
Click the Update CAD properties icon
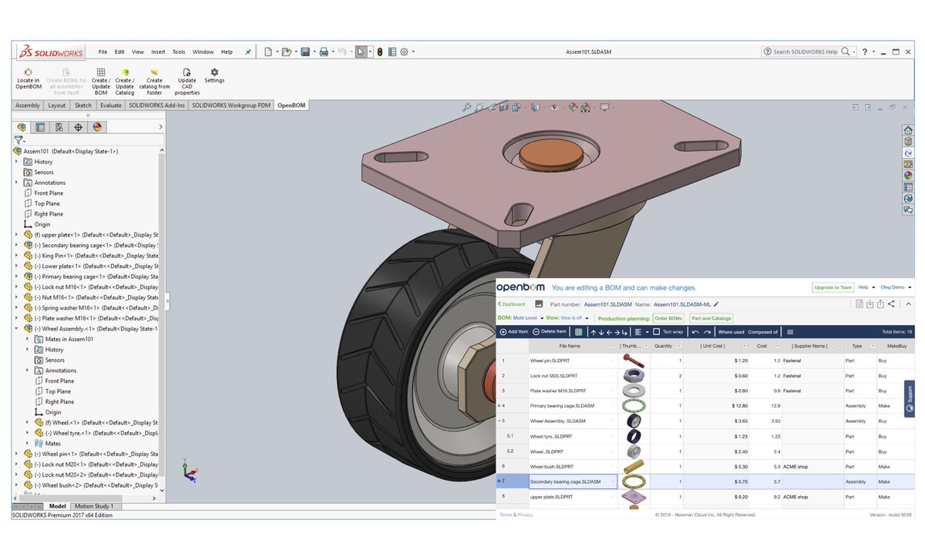coord(187,77)
